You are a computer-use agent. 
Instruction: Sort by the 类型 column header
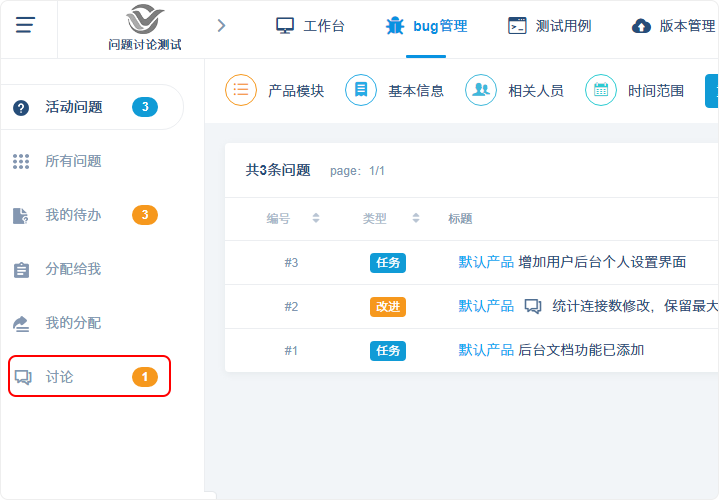375,219
